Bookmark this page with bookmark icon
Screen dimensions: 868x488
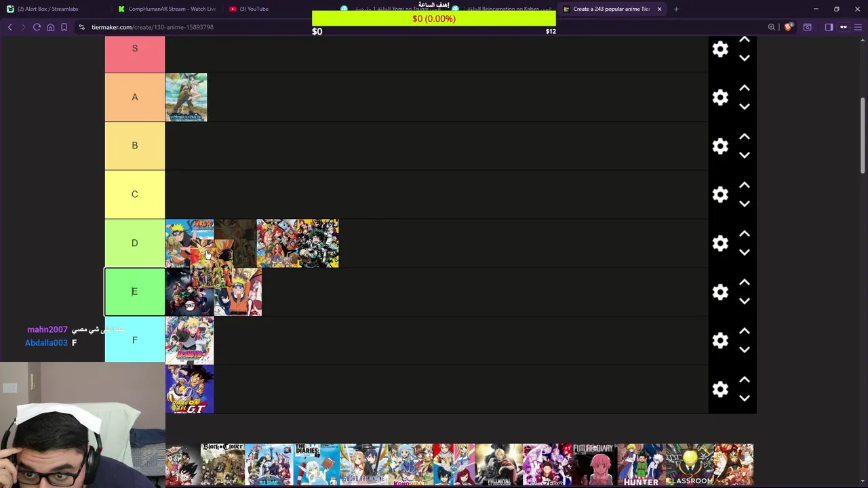pyautogui.click(x=64, y=27)
